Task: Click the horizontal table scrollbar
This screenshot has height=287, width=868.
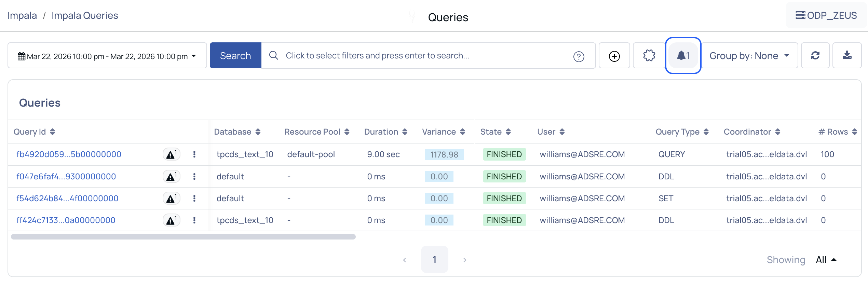Action: pos(183,237)
